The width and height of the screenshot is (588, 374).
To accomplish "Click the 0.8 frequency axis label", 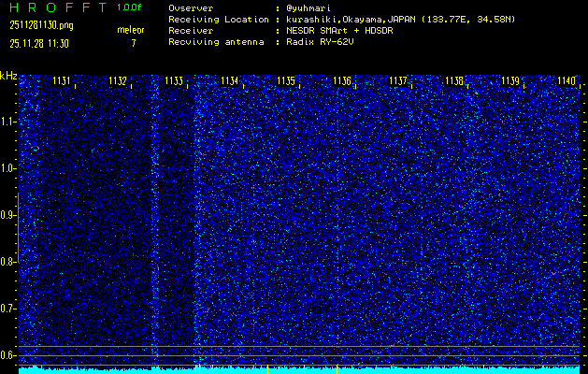I will (x=7, y=262).
